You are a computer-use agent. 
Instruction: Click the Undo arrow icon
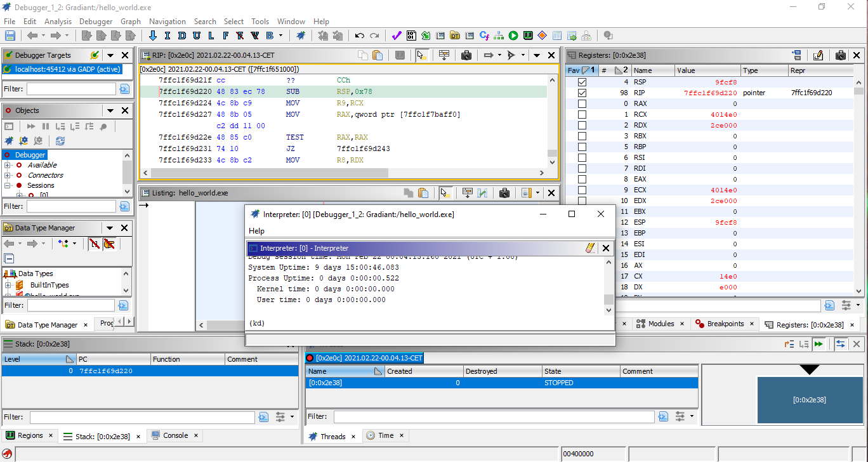tap(360, 36)
